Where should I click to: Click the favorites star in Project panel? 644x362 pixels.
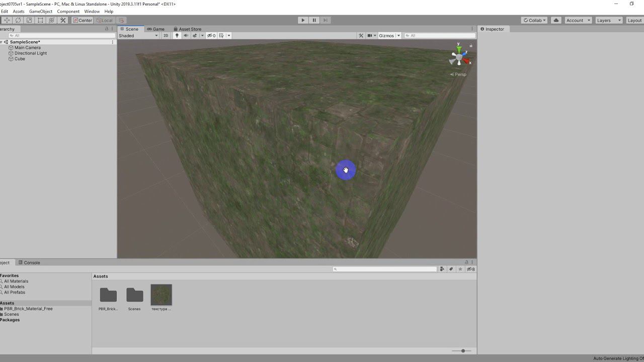tap(460, 269)
